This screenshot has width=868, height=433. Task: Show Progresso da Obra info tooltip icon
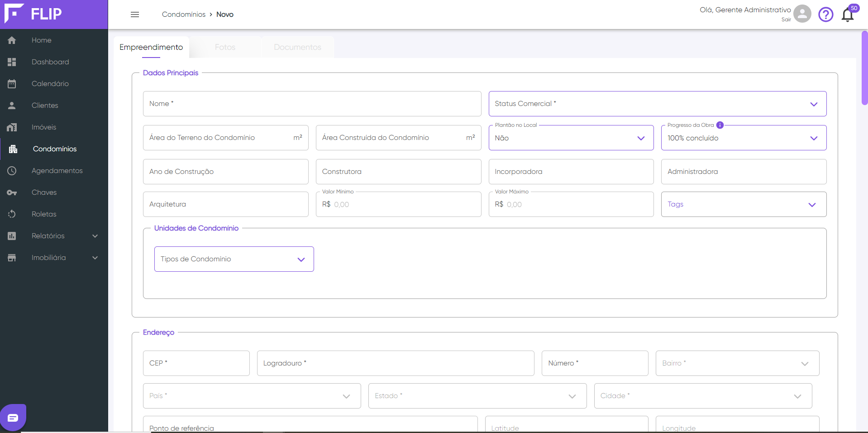coord(720,125)
